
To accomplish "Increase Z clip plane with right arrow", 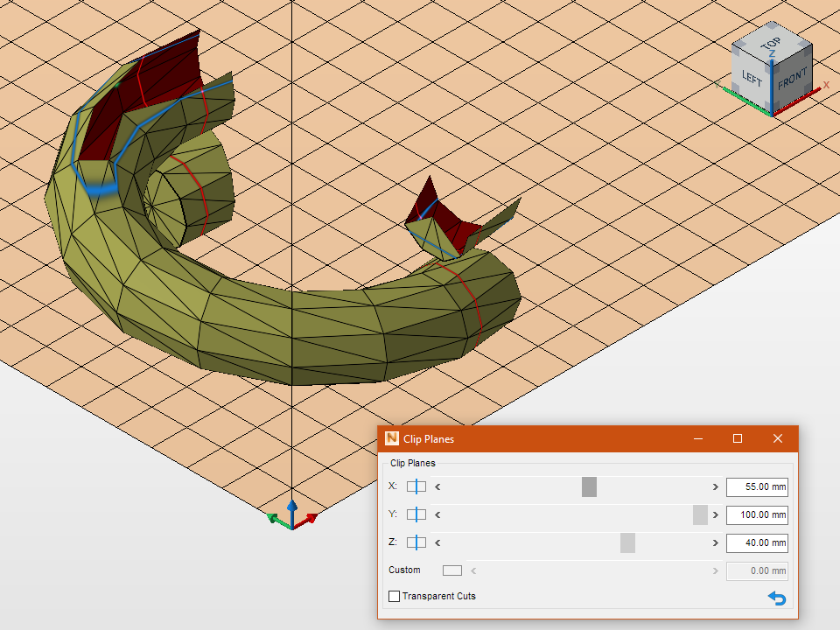I will click(715, 542).
